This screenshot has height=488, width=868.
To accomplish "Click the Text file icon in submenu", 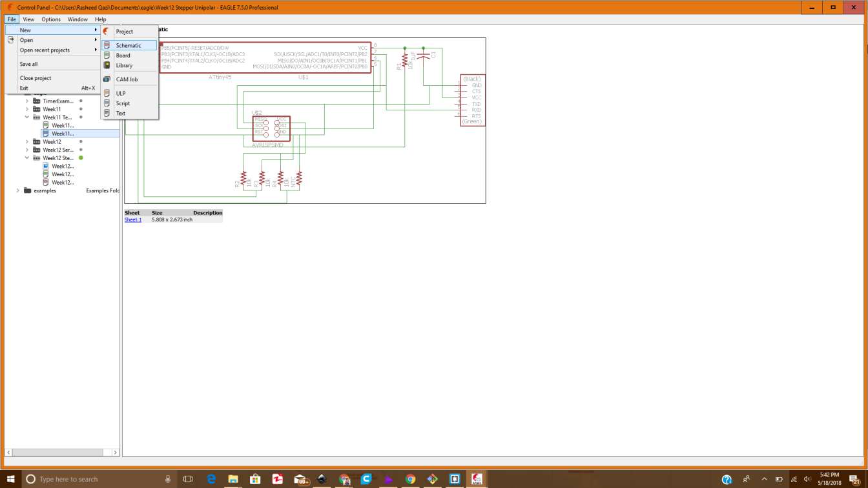I will [107, 113].
